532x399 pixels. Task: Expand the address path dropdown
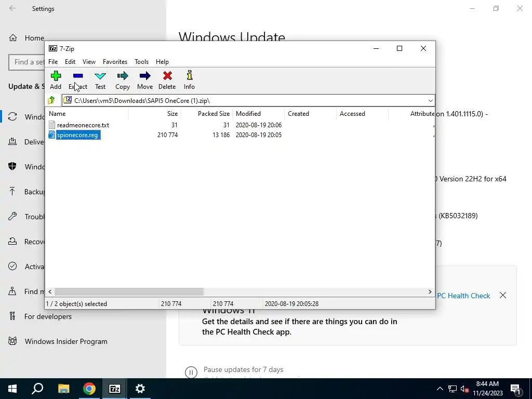430,100
